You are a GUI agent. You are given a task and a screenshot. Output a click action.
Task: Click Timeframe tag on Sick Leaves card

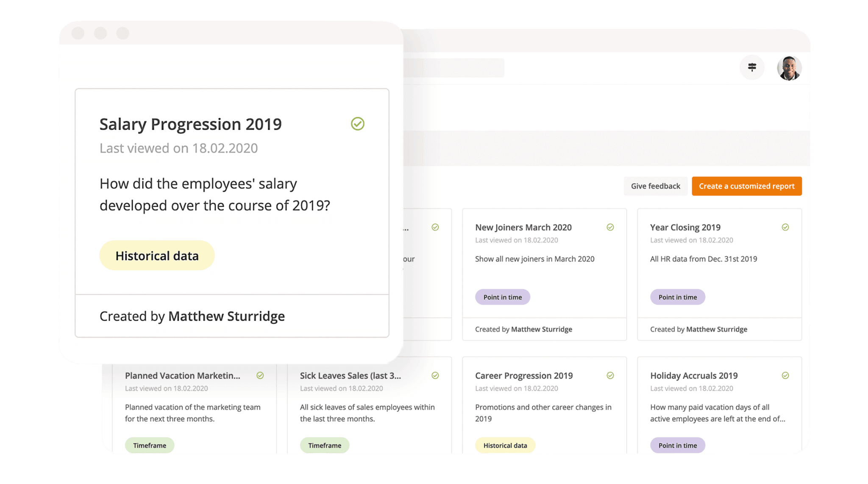tap(324, 445)
